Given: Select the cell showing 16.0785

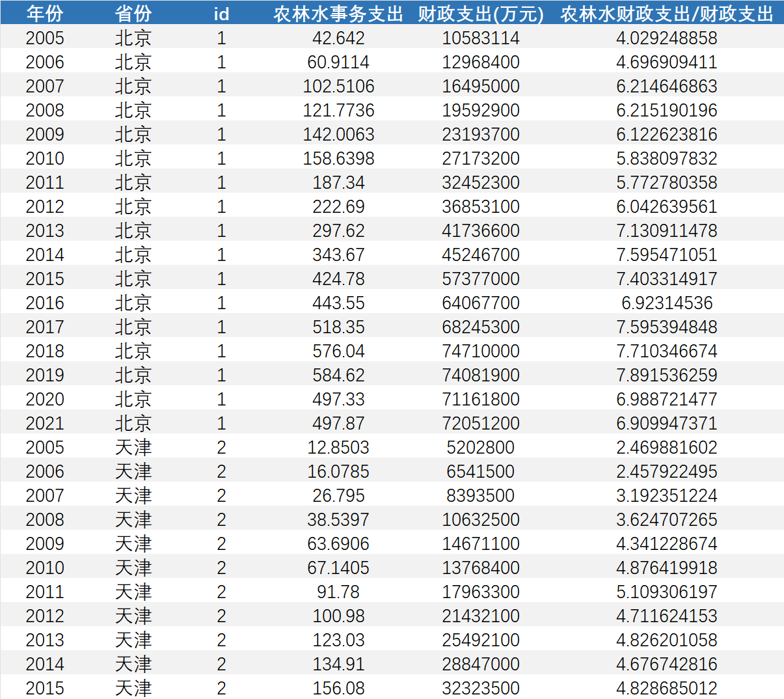Looking at the screenshot, I should pos(338,472).
